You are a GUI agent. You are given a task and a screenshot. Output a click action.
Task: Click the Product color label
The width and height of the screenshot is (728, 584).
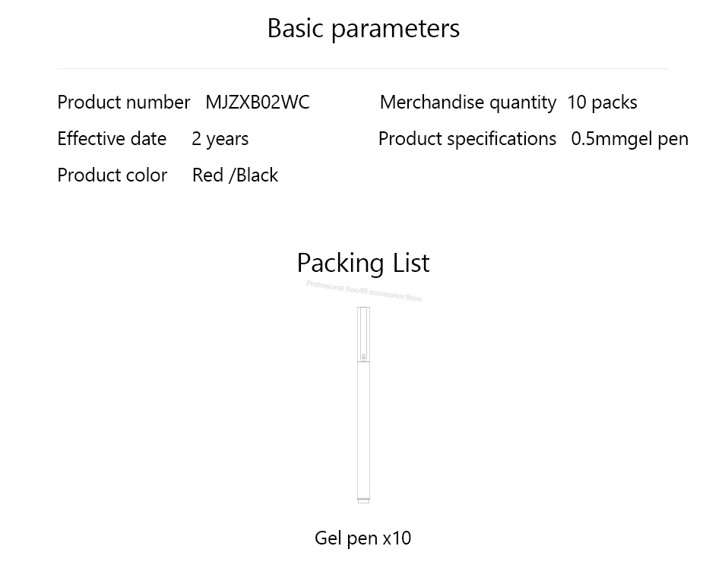click(112, 175)
